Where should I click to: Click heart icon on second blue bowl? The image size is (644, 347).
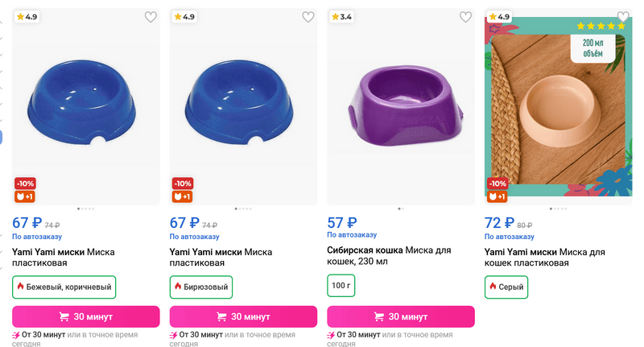click(308, 17)
